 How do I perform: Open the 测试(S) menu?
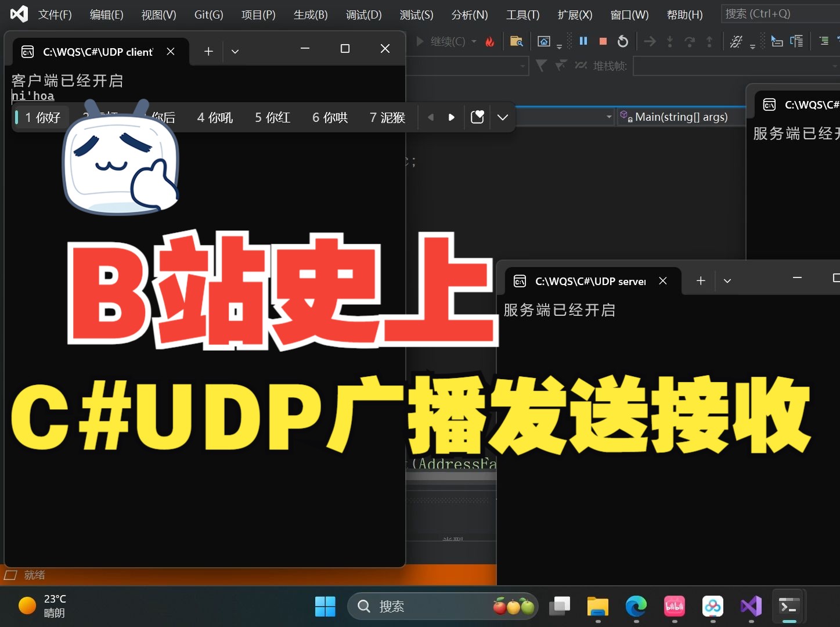click(416, 15)
